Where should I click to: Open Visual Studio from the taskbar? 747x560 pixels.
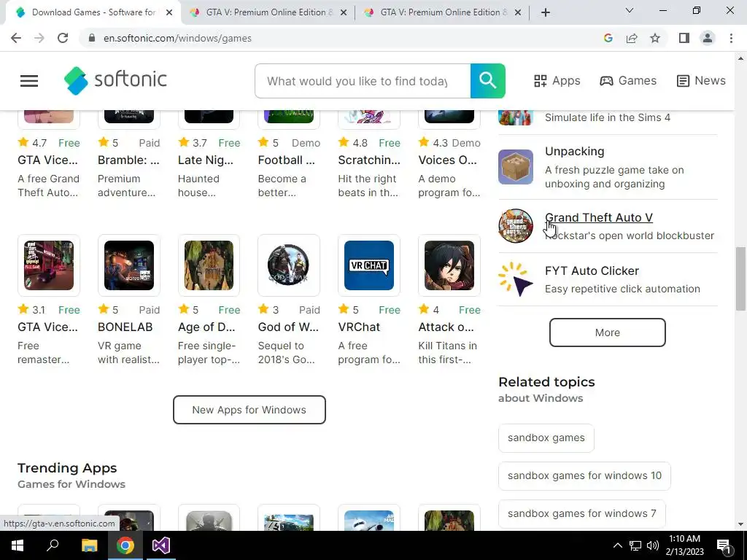[x=161, y=545]
